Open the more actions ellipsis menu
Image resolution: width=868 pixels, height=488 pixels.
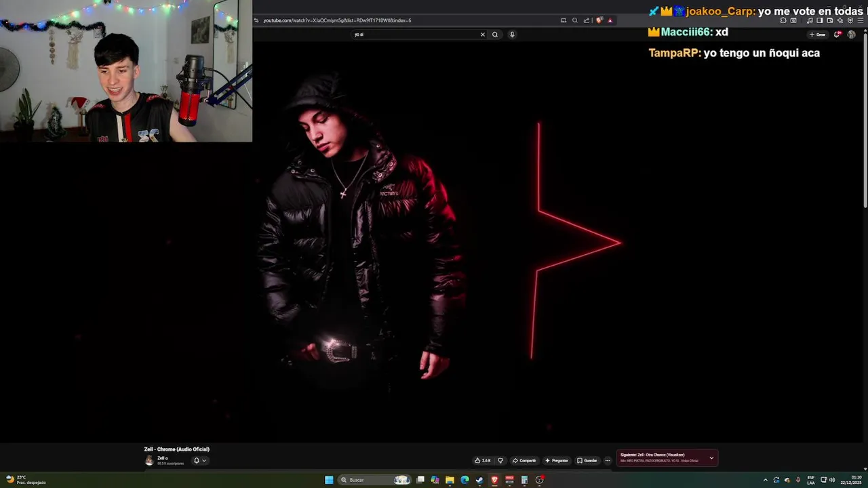tap(608, 460)
